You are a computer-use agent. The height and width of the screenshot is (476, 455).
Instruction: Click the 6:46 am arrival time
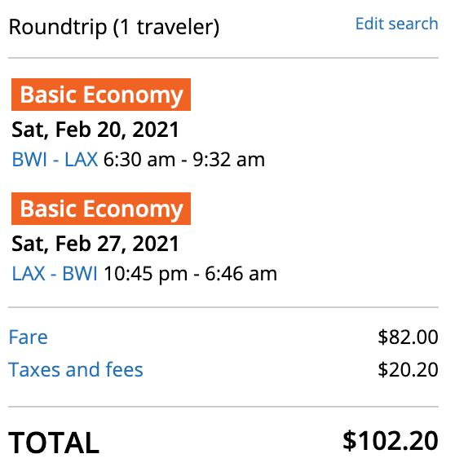[241, 273]
